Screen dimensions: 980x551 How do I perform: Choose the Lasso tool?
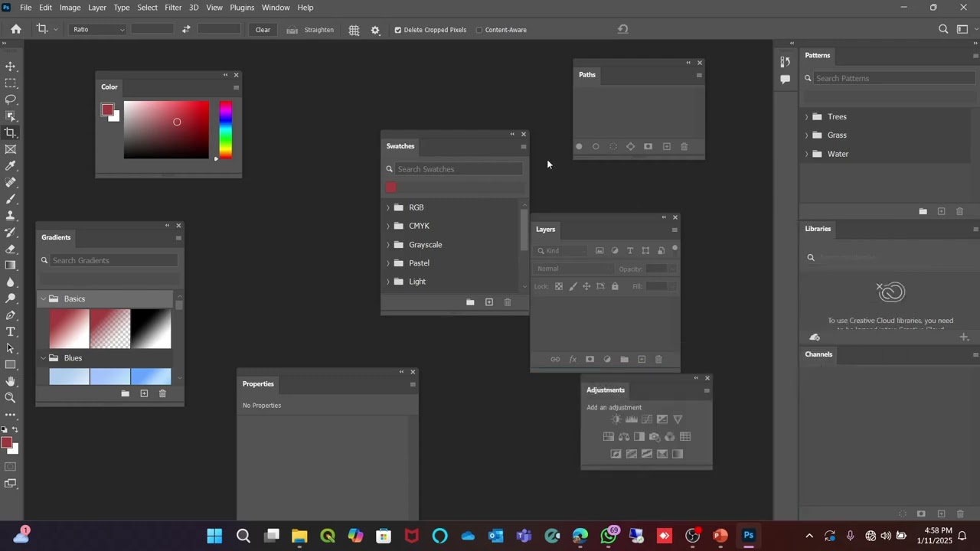(x=11, y=99)
